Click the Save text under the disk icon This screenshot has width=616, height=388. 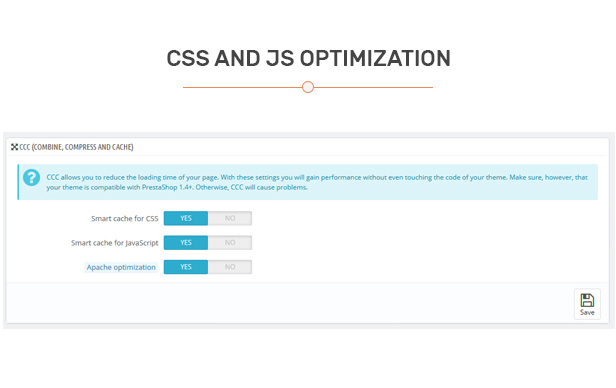[587, 313]
